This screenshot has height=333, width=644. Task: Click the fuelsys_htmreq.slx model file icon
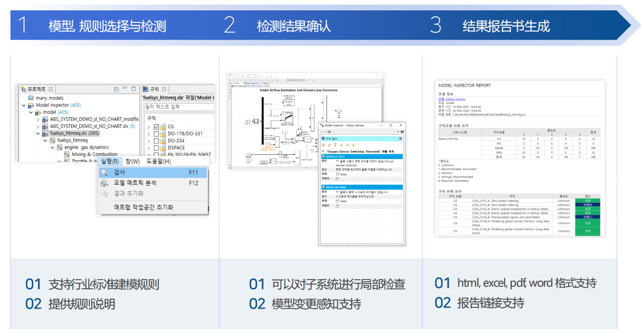(x=45, y=133)
